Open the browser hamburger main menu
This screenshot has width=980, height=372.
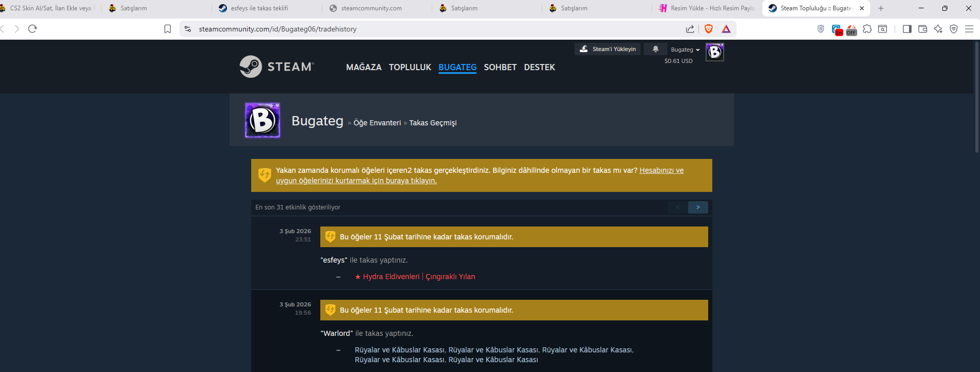[969, 29]
